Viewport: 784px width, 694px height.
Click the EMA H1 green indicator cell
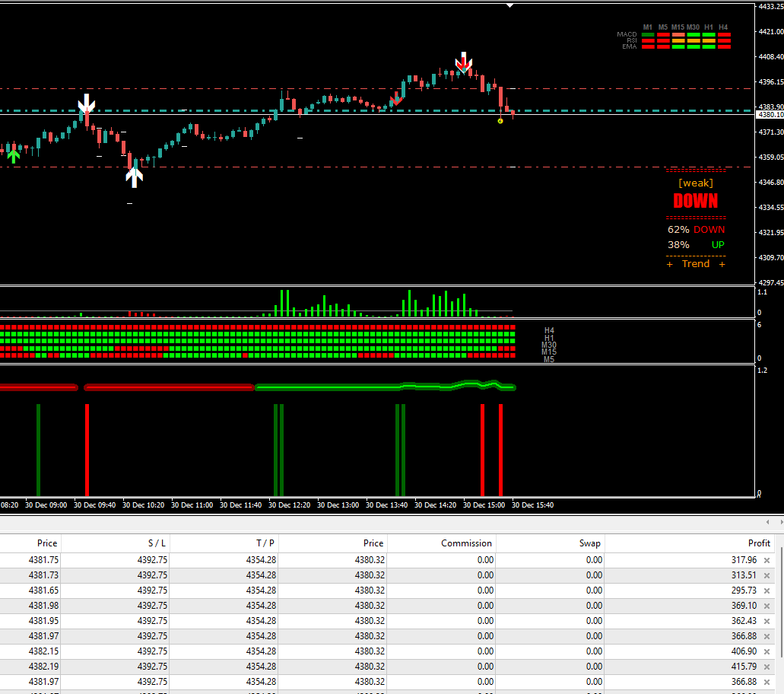(x=709, y=47)
